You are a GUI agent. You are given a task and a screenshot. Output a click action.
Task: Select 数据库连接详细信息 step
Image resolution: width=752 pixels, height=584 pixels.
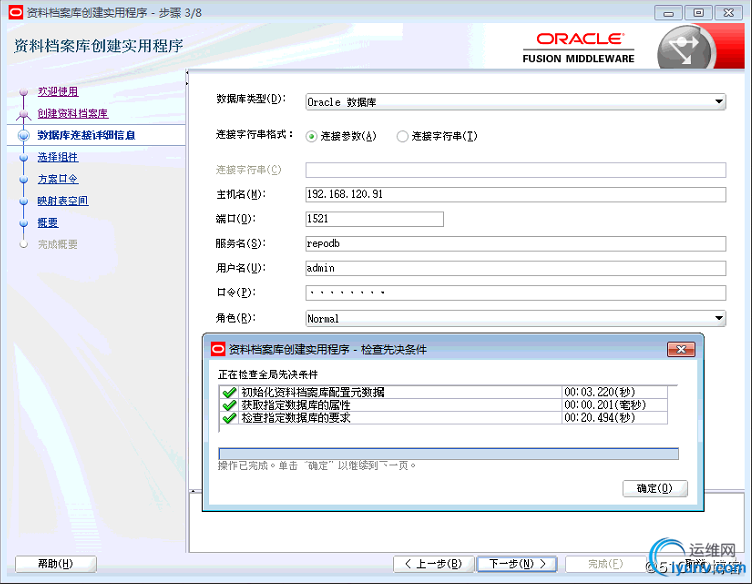tap(86, 135)
